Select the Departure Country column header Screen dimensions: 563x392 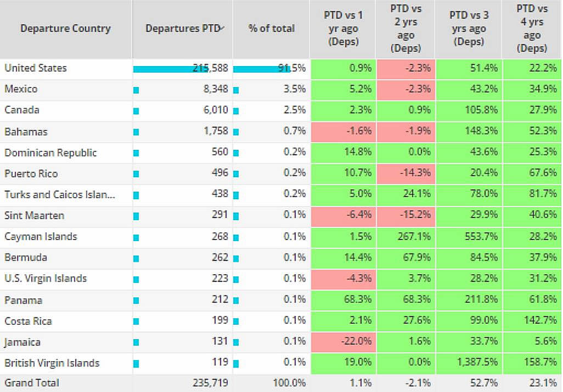[65, 29]
